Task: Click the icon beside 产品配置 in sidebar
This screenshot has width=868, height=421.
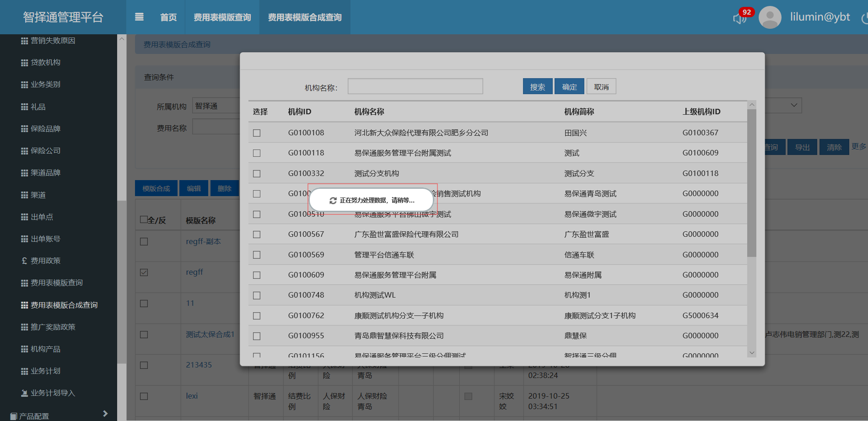Action: (14, 416)
